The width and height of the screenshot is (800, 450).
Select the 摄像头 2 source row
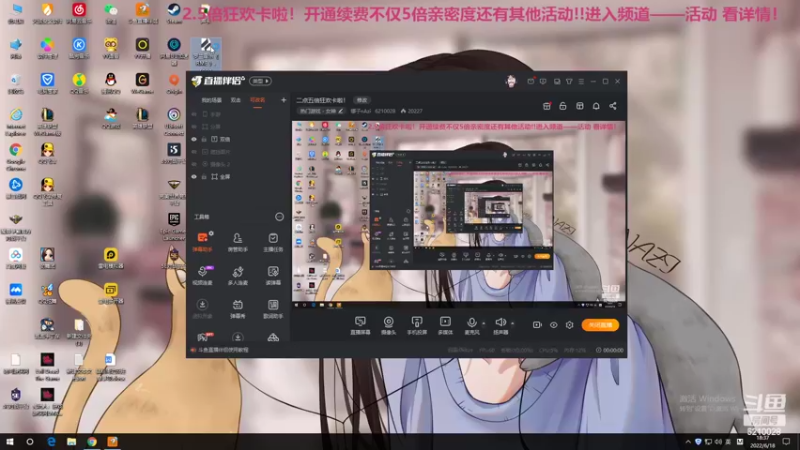(238, 164)
